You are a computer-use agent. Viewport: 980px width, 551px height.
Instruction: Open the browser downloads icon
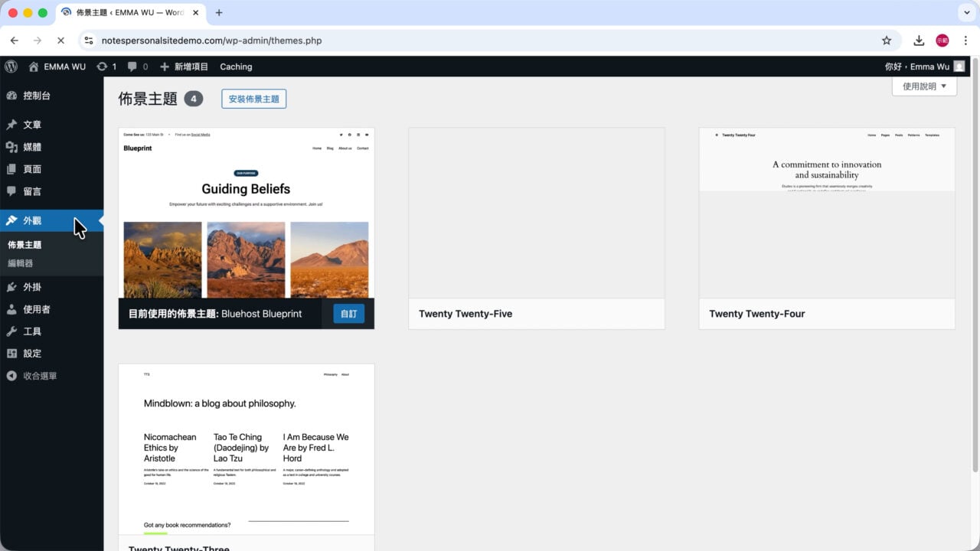[919, 41]
